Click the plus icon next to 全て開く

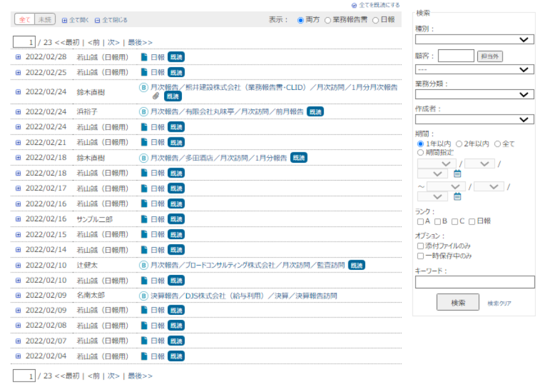click(x=64, y=19)
